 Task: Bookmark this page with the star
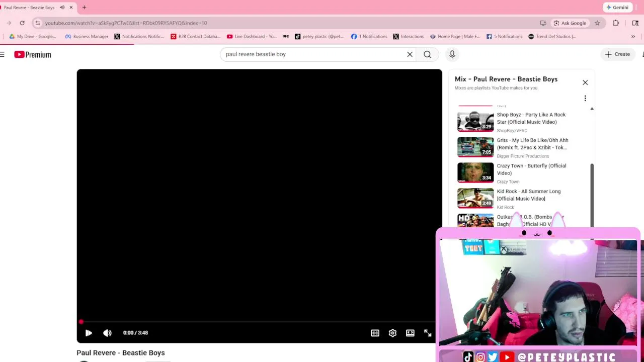[597, 23]
